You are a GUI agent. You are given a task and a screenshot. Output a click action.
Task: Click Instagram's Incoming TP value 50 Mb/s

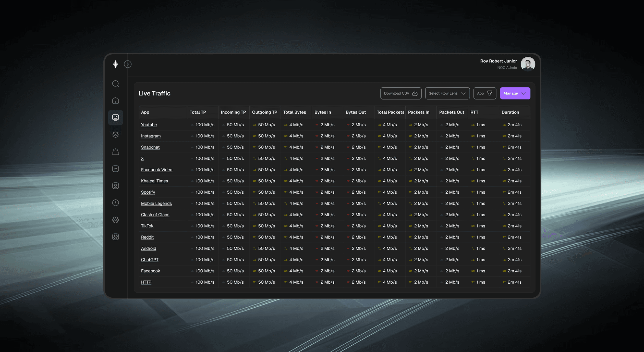point(235,136)
